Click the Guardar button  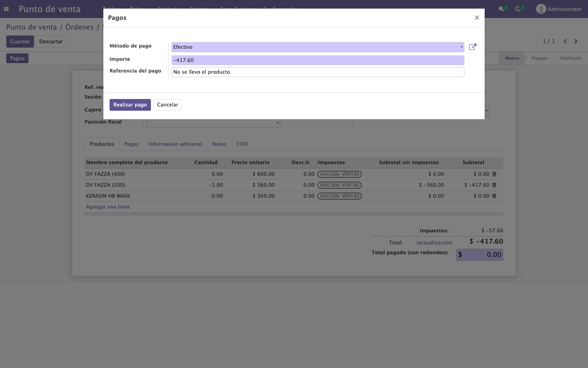(20, 42)
